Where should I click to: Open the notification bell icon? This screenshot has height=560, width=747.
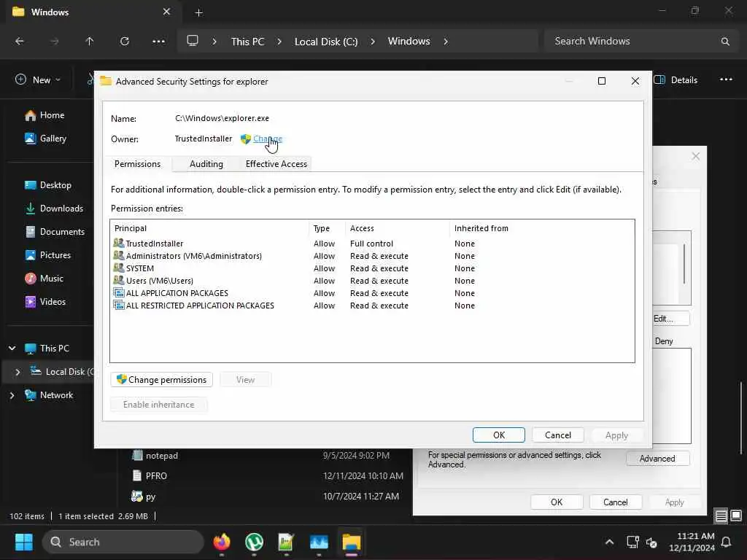(726, 542)
